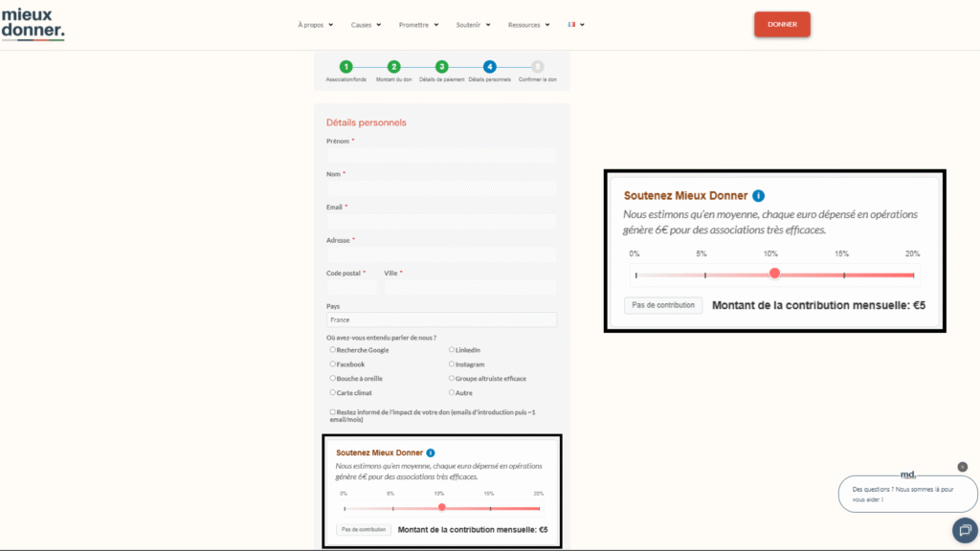The width and height of the screenshot is (980, 551).
Task: Go to step 3 Détails de paiement circle
Action: tap(442, 67)
